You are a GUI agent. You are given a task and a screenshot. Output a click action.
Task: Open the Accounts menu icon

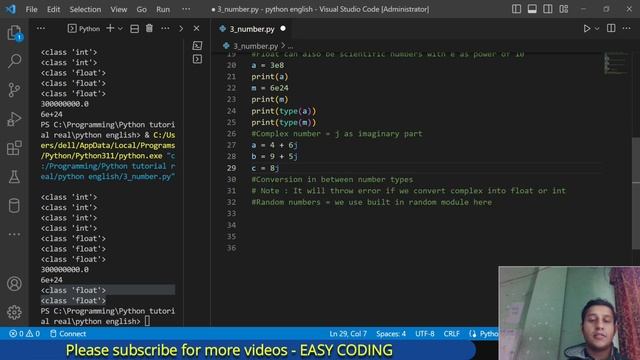coord(14,283)
